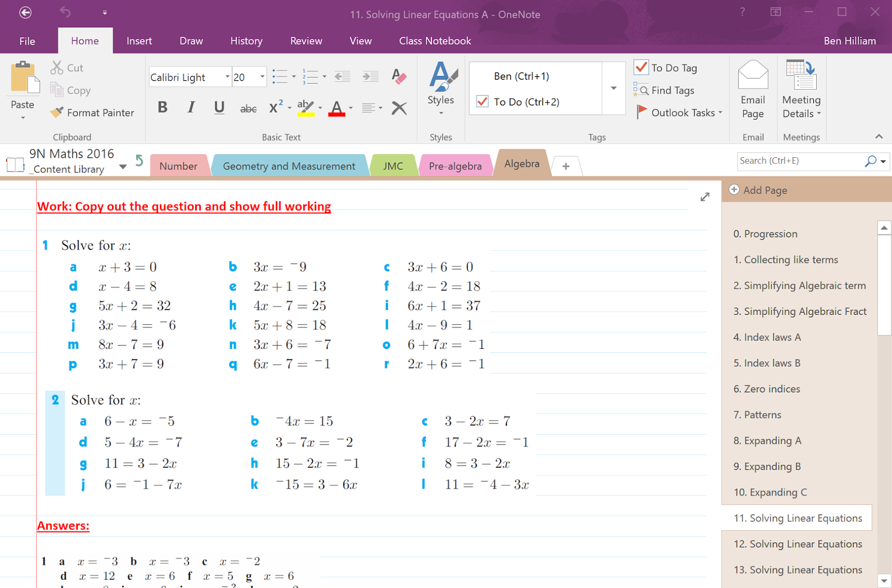The height and width of the screenshot is (588, 892).
Task: Open the Pre-algebra section tab
Action: click(455, 165)
